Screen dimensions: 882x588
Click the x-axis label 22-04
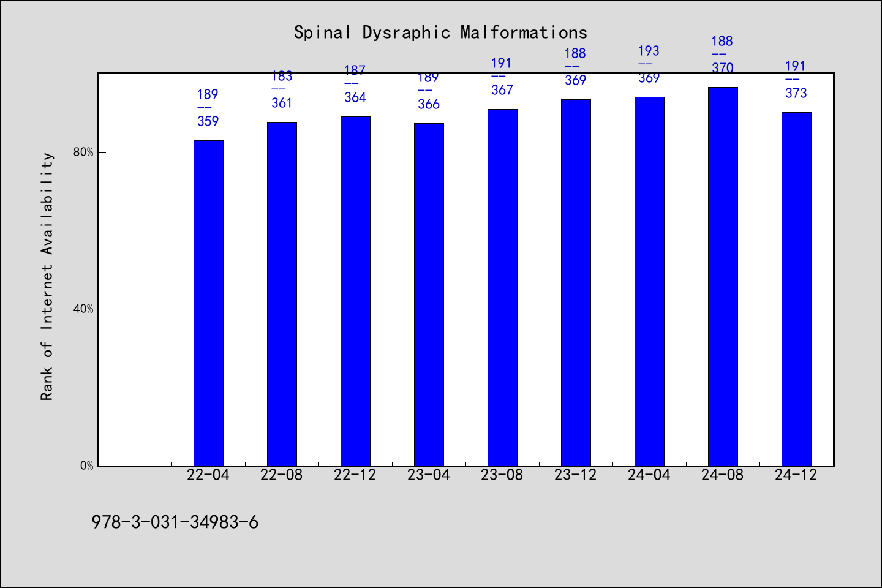(208, 475)
